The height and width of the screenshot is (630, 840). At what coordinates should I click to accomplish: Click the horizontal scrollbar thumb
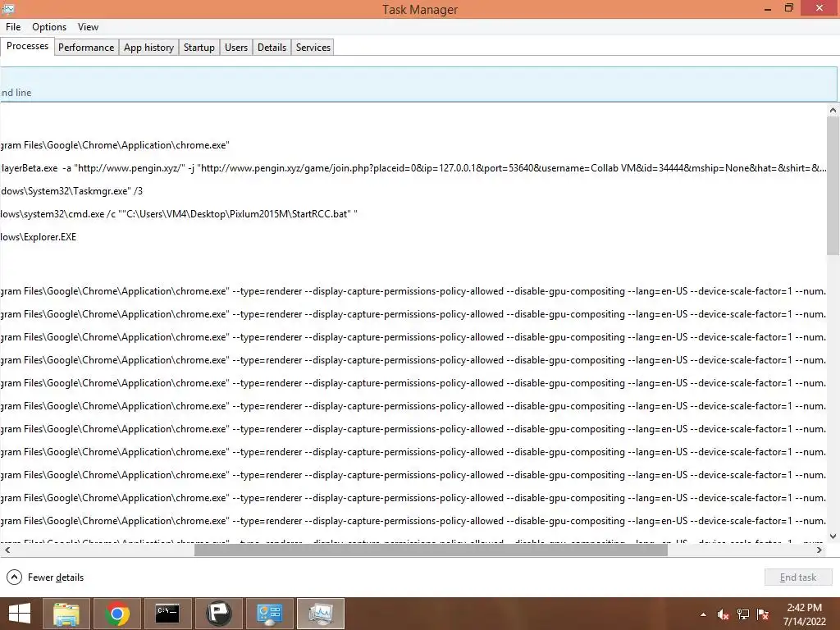(x=431, y=550)
